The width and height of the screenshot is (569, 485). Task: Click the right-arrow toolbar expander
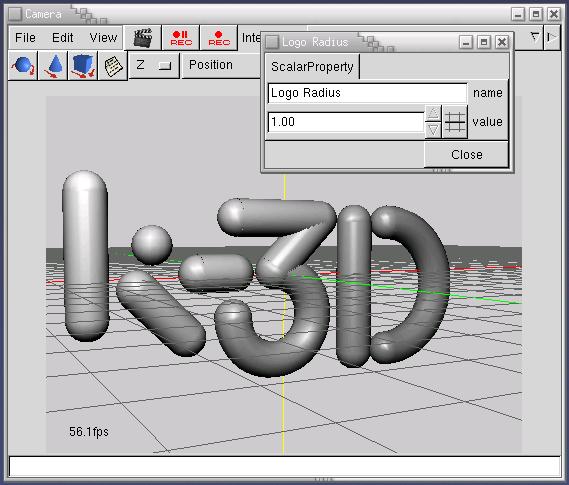tap(552, 37)
